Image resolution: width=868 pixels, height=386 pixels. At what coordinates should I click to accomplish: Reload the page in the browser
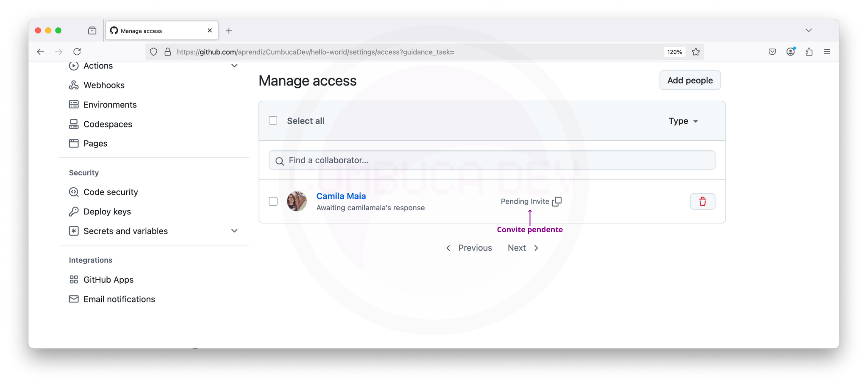(77, 52)
